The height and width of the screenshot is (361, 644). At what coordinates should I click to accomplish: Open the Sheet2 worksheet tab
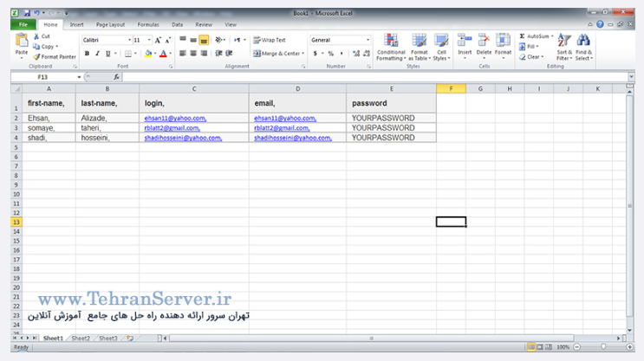pyautogui.click(x=81, y=338)
